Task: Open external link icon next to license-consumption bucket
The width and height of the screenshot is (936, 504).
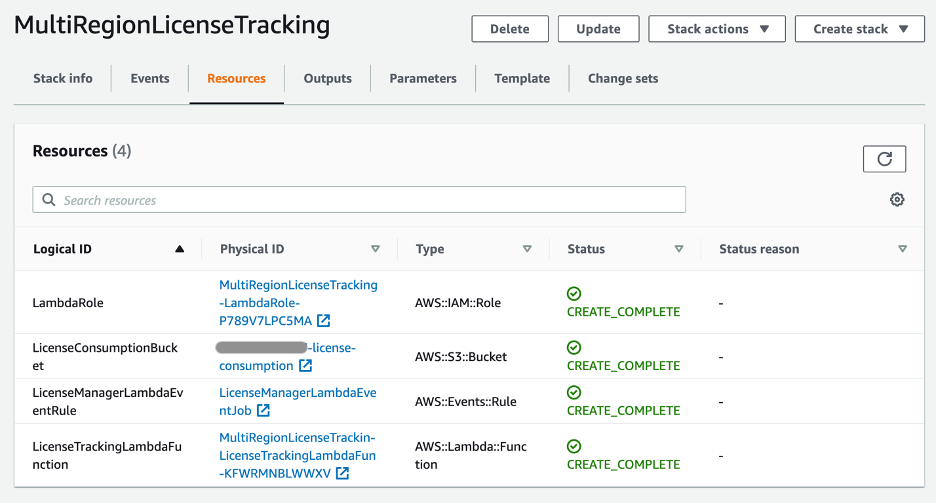Action: coord(305,365)
